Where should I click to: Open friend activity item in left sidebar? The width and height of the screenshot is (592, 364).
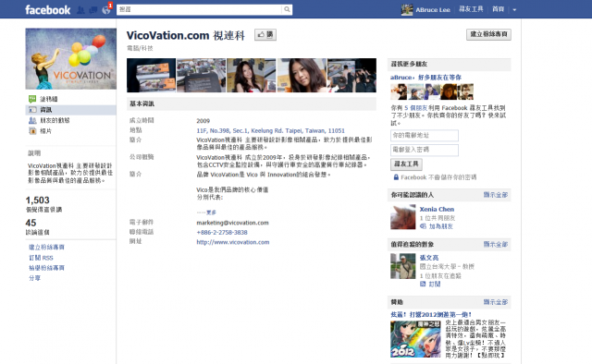[x=70, y=120]
